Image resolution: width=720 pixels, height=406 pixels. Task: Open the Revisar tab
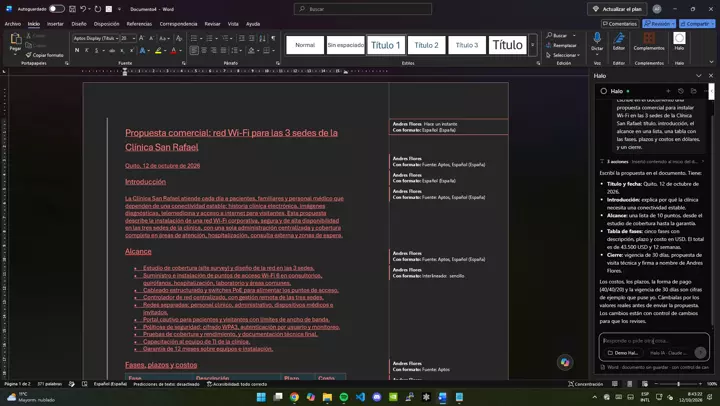(x=212, y=24)
